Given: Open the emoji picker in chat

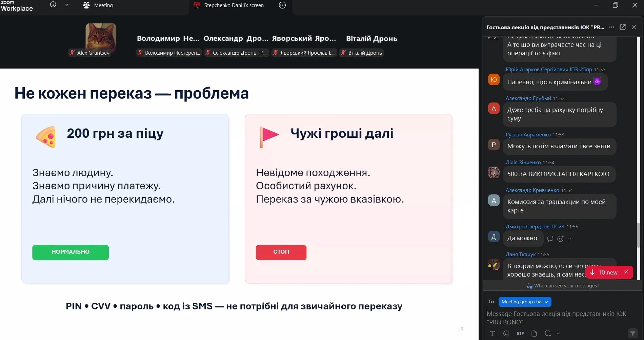Looking at the screenshot, I should click(x=506, y=334).
